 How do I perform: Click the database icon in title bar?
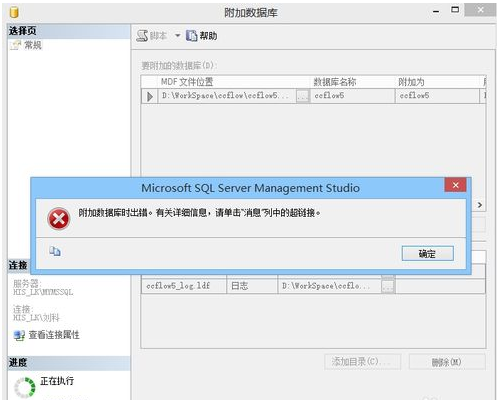tap(14, 13)
